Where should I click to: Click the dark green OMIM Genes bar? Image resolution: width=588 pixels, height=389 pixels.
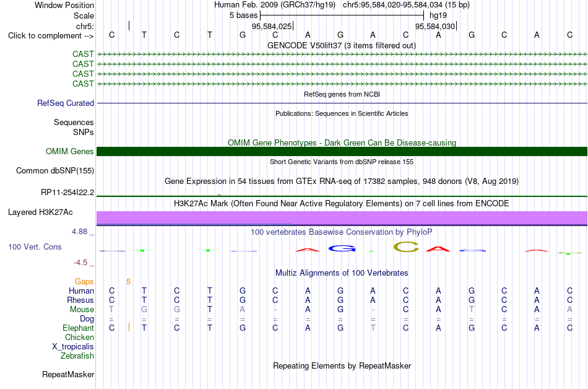(342, 152)
